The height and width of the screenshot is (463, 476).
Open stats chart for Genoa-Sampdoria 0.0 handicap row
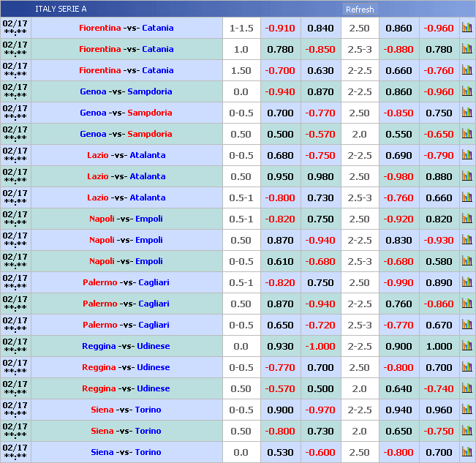466,92
